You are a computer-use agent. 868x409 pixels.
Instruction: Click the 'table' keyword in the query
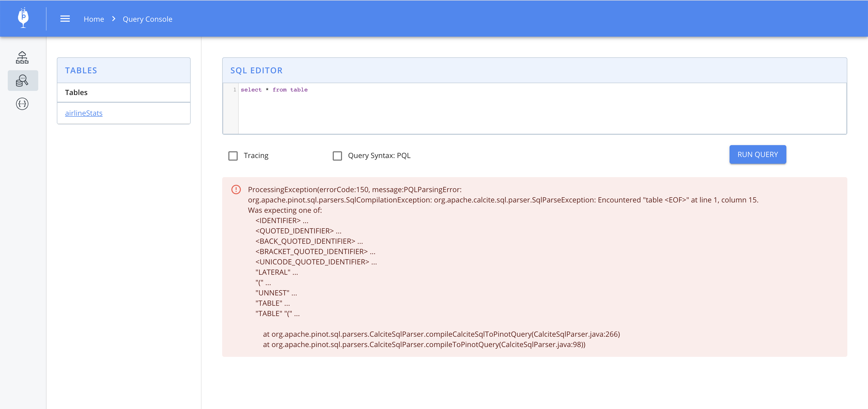pyautogui.click(x=299, y=90)
